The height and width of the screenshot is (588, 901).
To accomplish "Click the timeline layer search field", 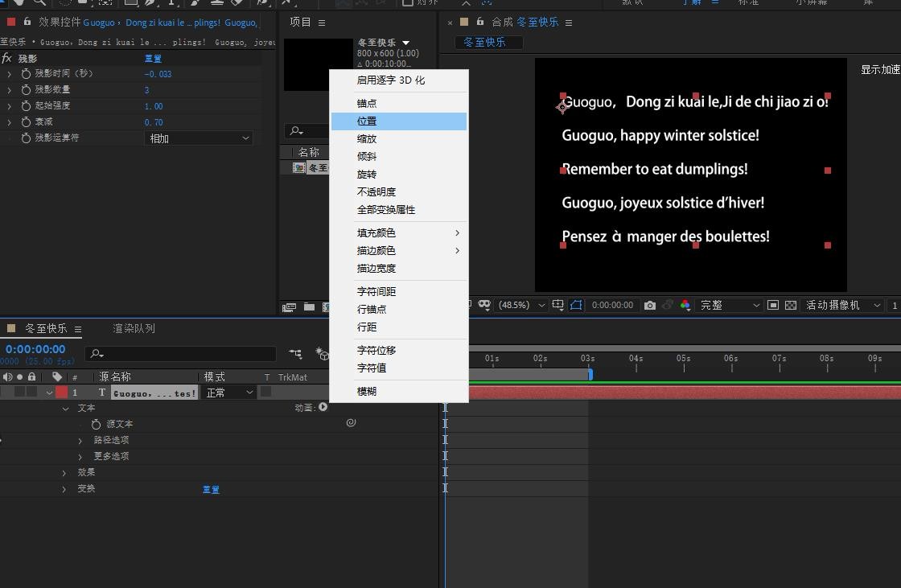I will pyautogui.click(x=180, y=353).
